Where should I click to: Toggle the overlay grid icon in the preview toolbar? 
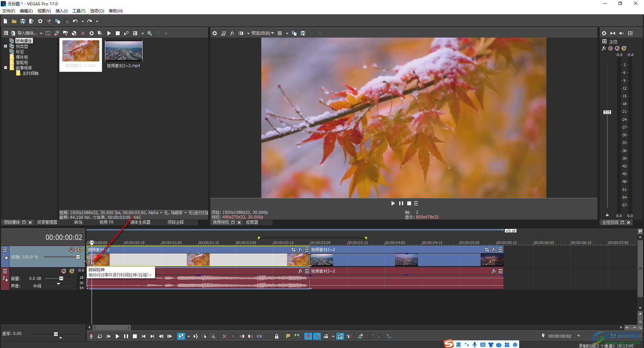(x=280, y=33)
